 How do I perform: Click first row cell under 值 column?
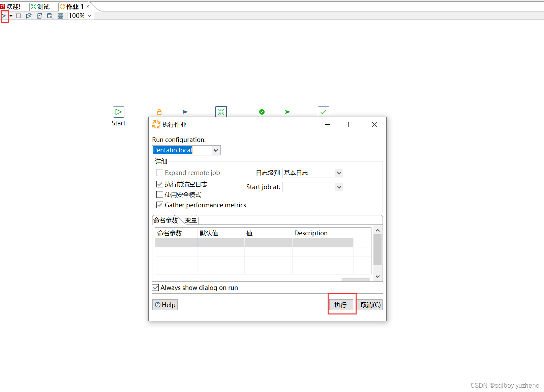268,243
